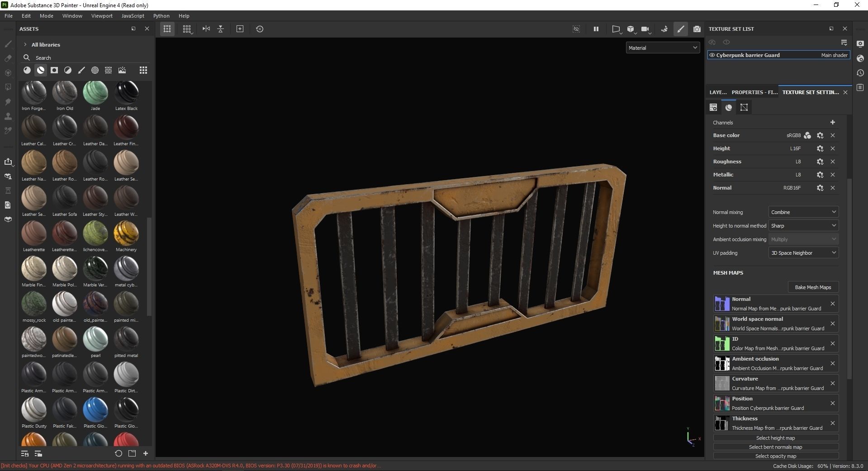This screenshot has width=868, height=471.
Task: Click the Search field in Assets
Action: (x=86, y=57)
